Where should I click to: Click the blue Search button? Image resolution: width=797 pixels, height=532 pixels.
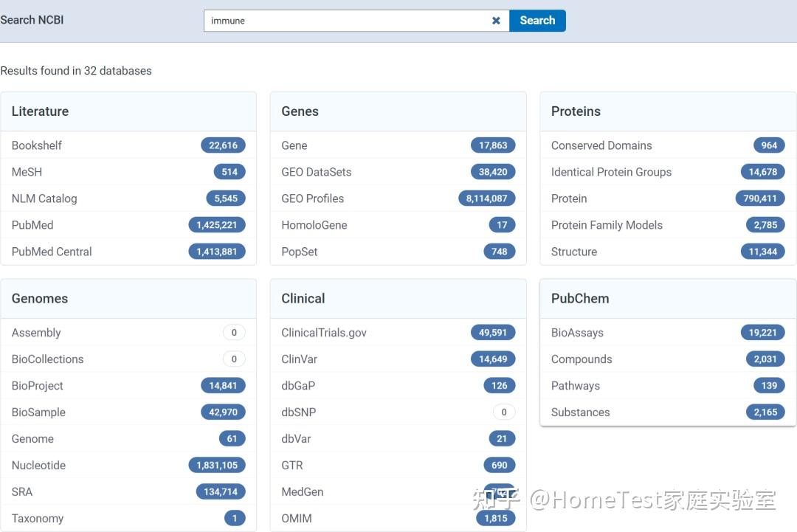click(x=537, y=21)
